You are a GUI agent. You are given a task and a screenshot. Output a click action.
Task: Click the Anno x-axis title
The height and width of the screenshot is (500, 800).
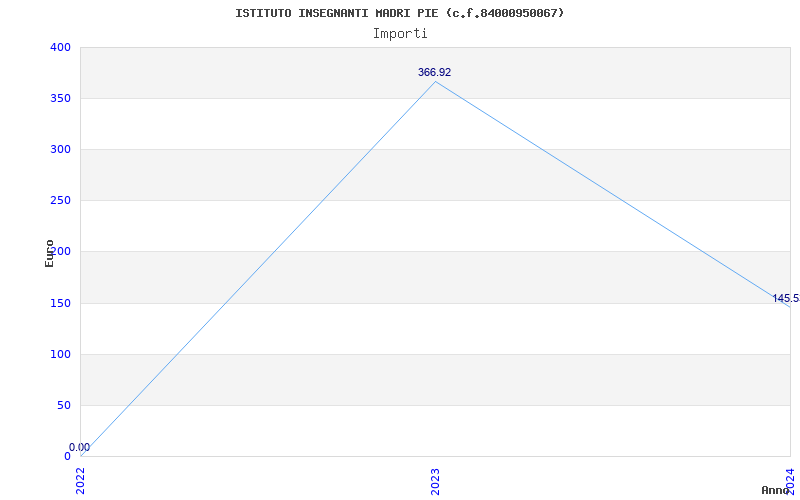[x=776, y=490]
